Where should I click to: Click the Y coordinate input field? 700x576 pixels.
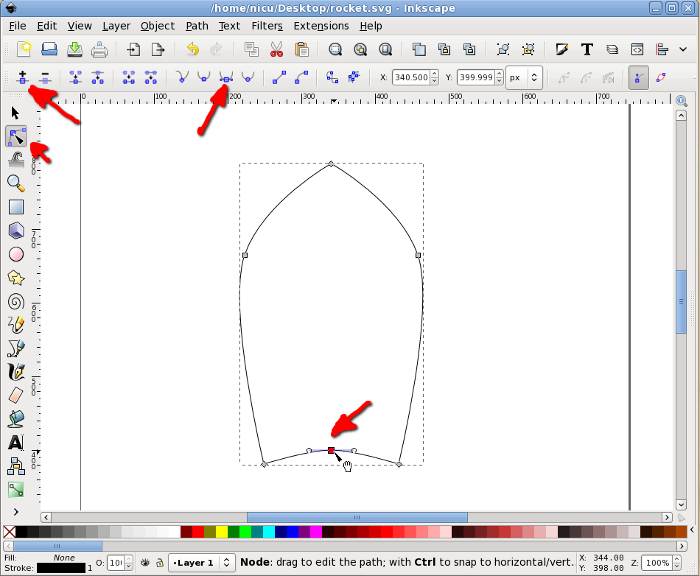click(476, 78)
